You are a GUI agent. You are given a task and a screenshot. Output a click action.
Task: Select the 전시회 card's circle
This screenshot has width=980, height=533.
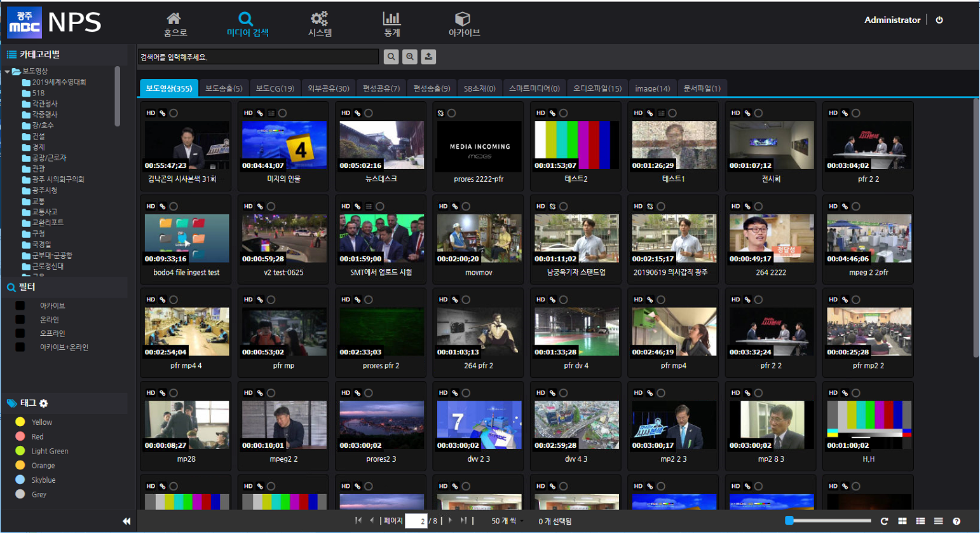pyautogui.click(x=758, y=113)
